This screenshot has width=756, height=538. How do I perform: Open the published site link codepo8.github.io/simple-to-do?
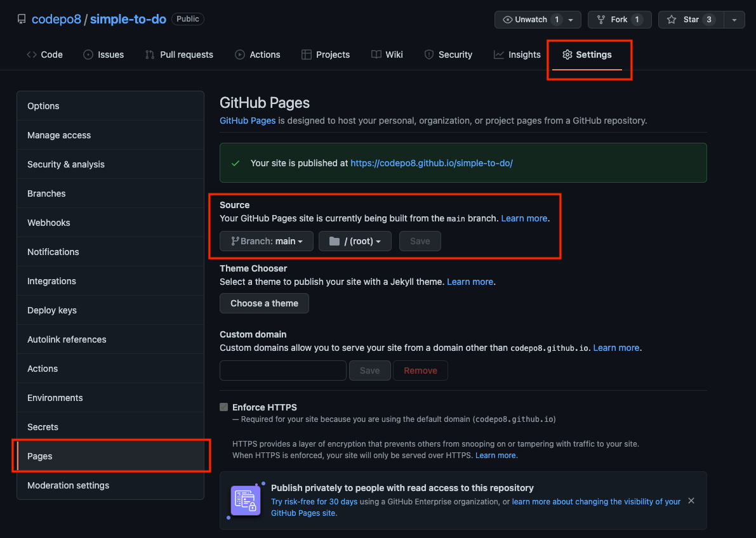(432, 162)
